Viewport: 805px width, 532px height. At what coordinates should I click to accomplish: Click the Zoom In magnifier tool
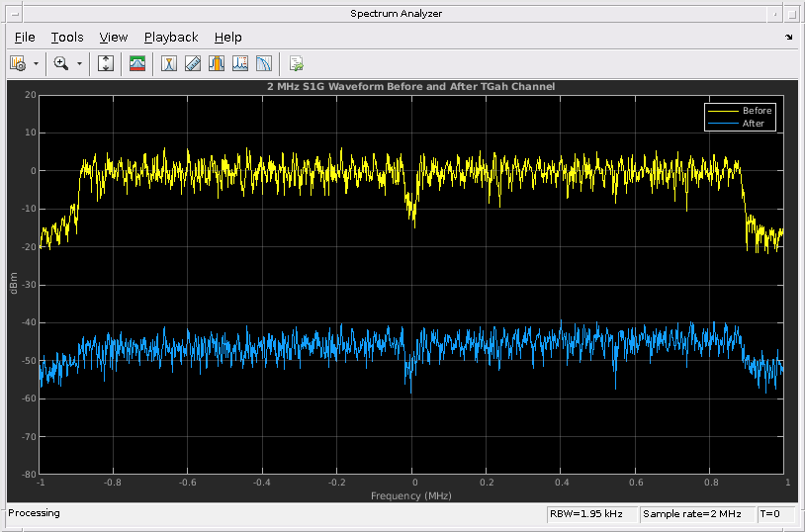[61, 63]
